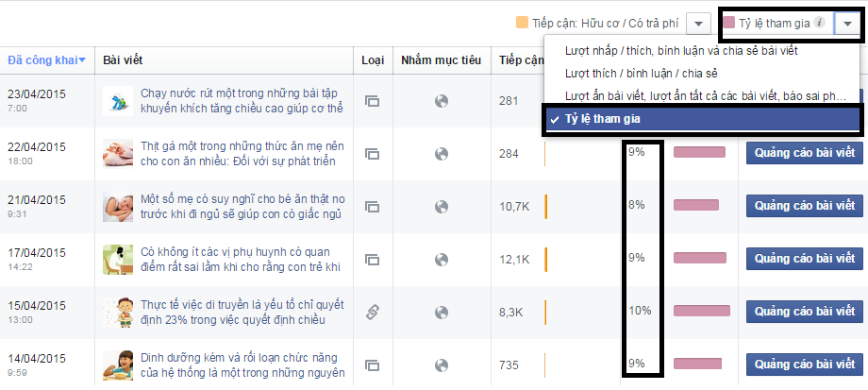This screenshot has width=868, height=390.
Task: Open the Có không ít các vị phụ huynh thumbnail
Action: pos(118,260)
